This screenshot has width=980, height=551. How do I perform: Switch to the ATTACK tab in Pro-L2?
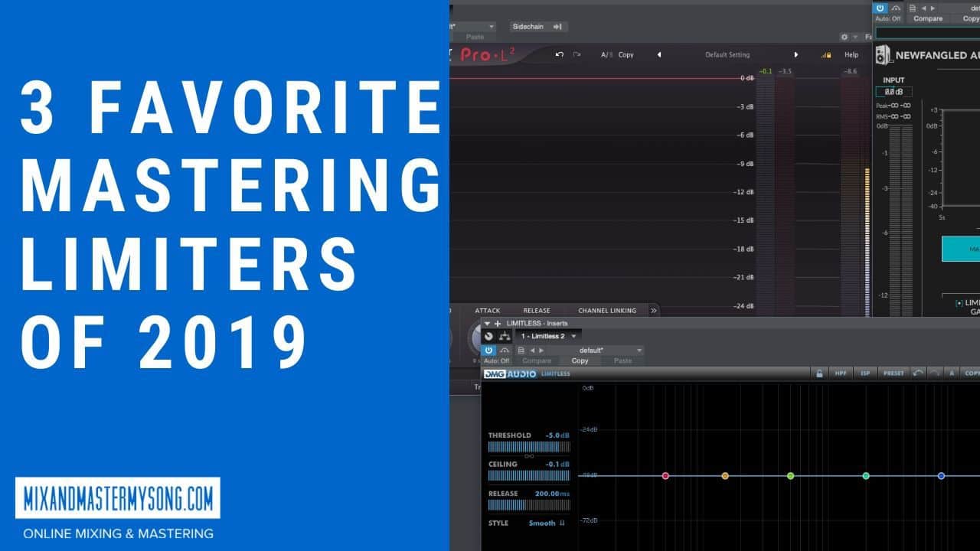[x=487, y=310]
